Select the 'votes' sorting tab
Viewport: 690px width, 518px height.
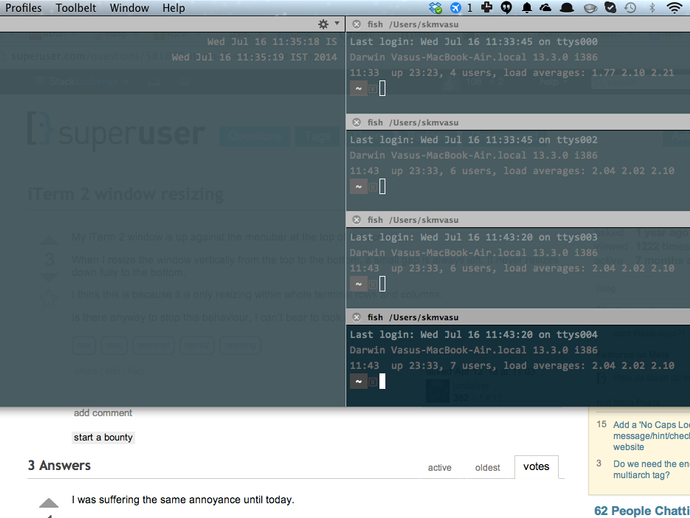click(536, 467)
